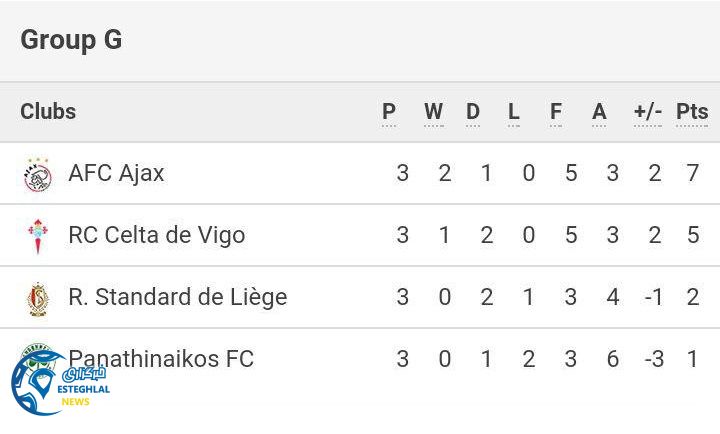Viewport: 720px width, 434px height.
Task: Click the AFC Ajax club crest
Action: 37,174
